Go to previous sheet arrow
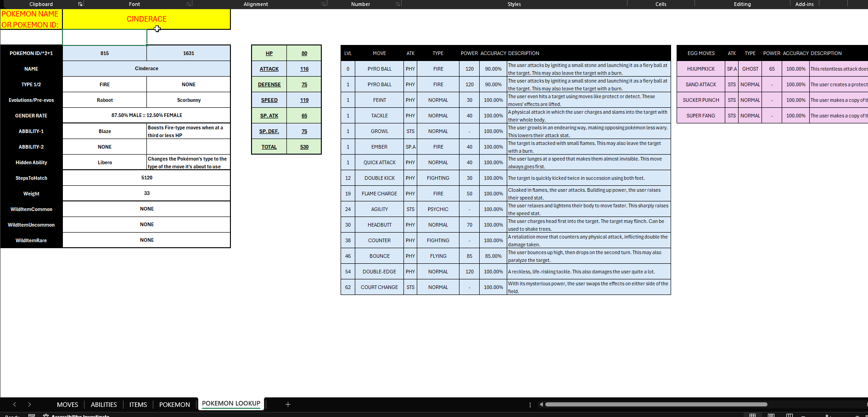 (15, 404)
